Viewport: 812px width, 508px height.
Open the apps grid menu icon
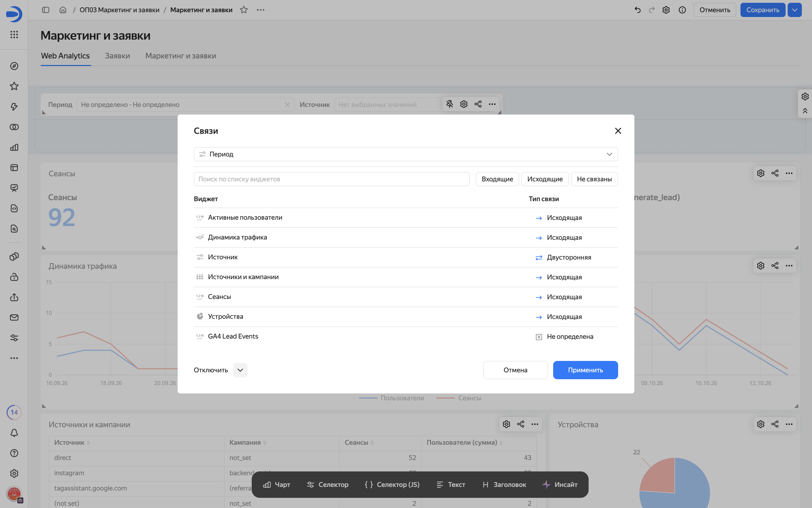click(14, 35)
